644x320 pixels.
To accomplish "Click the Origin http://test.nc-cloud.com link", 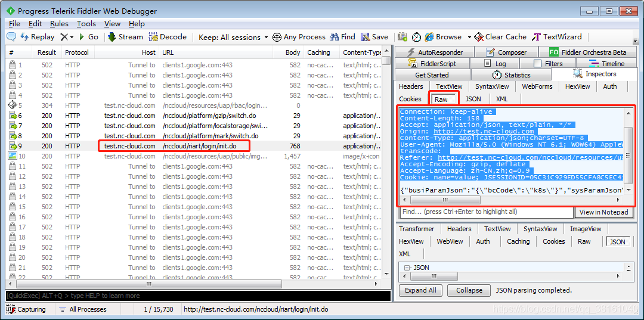I will (484, 132).
